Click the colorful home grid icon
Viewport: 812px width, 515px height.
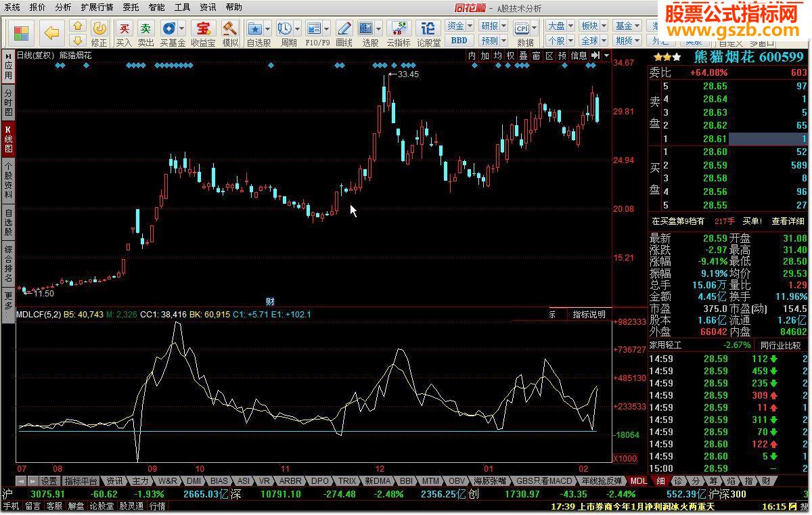point(21,33)
